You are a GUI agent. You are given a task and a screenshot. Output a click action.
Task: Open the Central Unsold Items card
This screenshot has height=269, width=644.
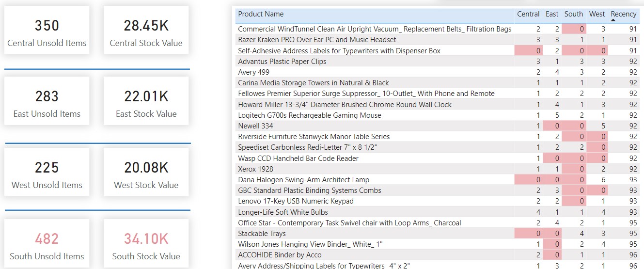point(47,30)
